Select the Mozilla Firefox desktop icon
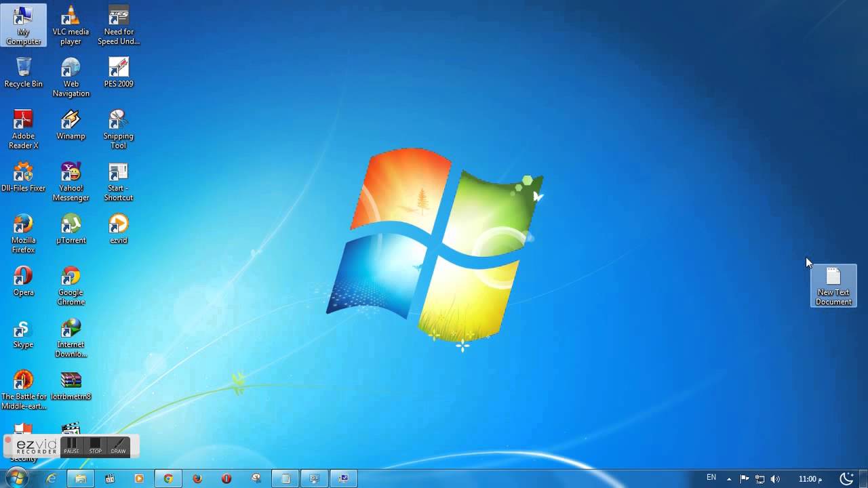Image resolution: width=868 pixels, height=488 pixels. pos(23,234)
